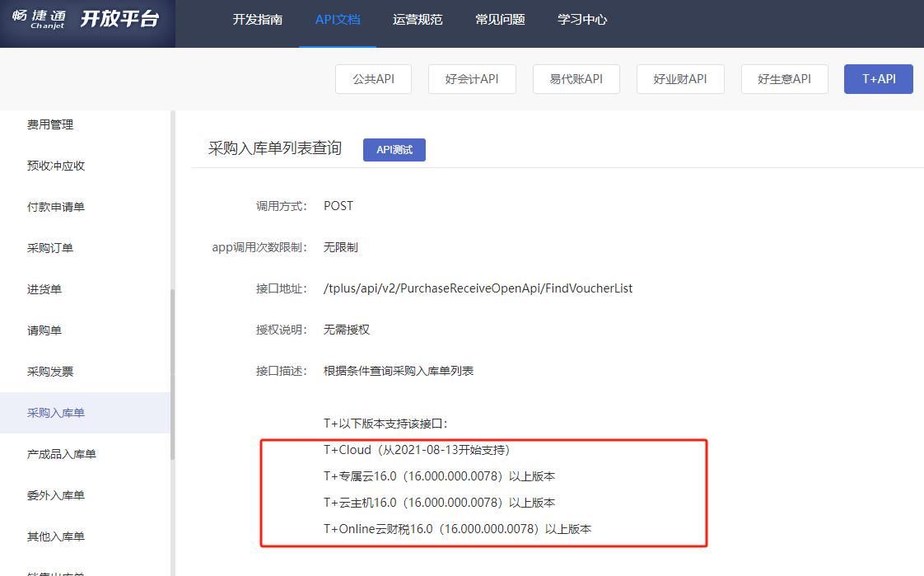The width and height of the screenshot is (924, 576).
Task: Open the 运营规范 navigation item
Action: [x=418, y=20]
